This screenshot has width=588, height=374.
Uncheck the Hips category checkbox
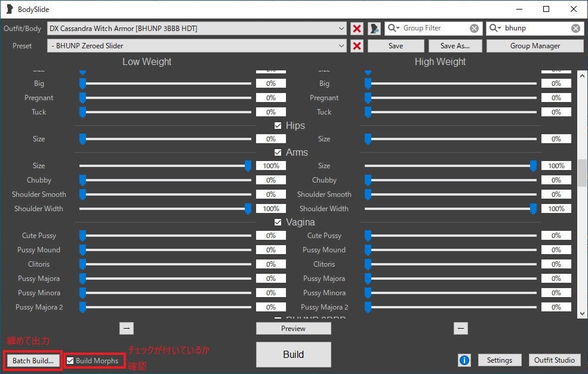pyautogui.click(x=278, y=125)
